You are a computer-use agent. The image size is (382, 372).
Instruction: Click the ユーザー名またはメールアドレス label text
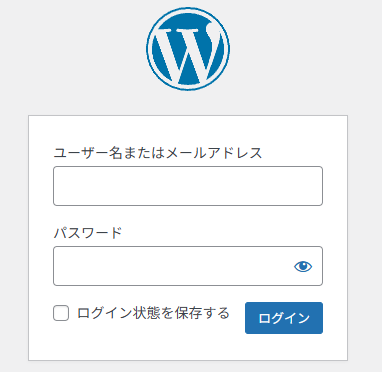[158, 153]
